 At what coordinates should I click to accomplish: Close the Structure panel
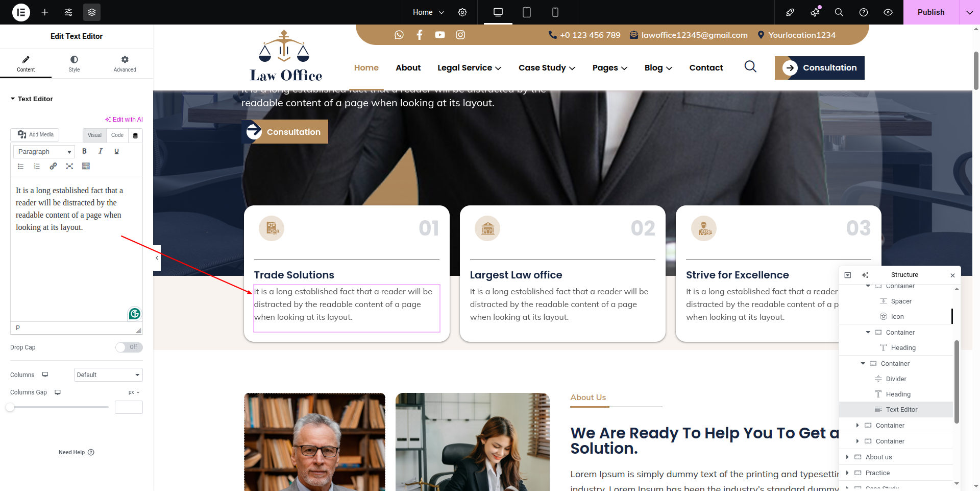point(952,275)
